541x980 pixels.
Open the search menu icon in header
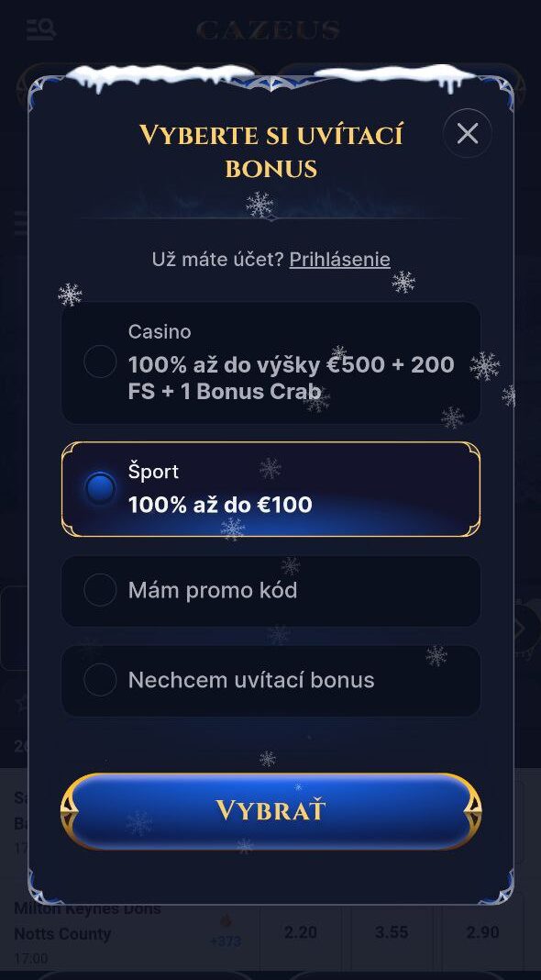click(x=41, y=28)
